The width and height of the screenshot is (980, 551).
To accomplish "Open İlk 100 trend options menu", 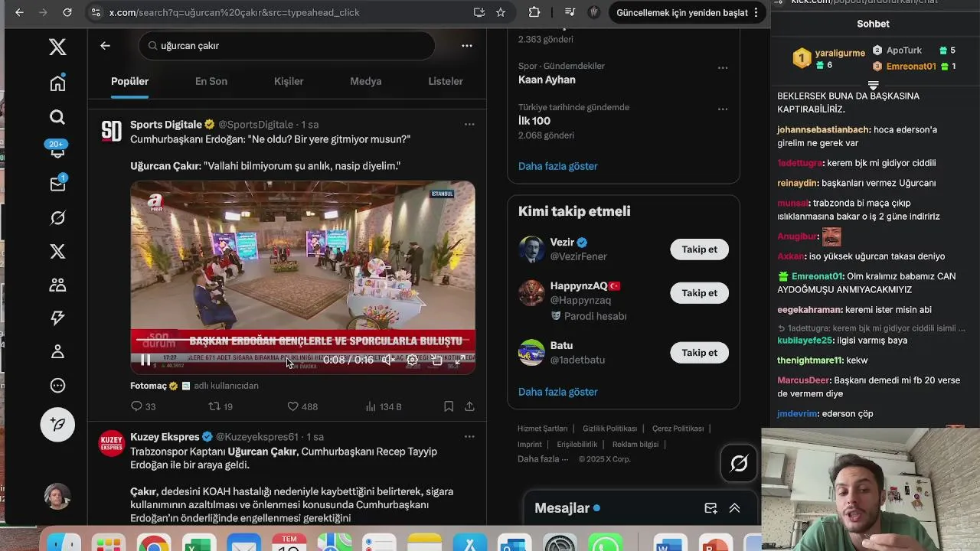I will click(722, 109).
